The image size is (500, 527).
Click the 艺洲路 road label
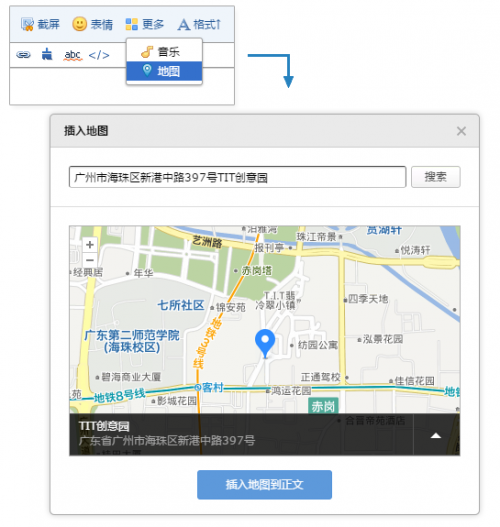click(207, 242)
